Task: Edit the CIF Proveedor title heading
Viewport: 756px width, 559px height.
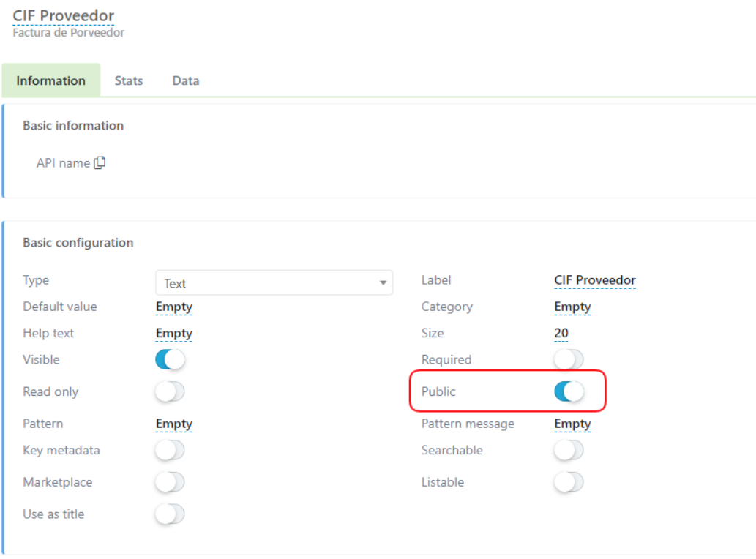Action: [x=64, y=15]
